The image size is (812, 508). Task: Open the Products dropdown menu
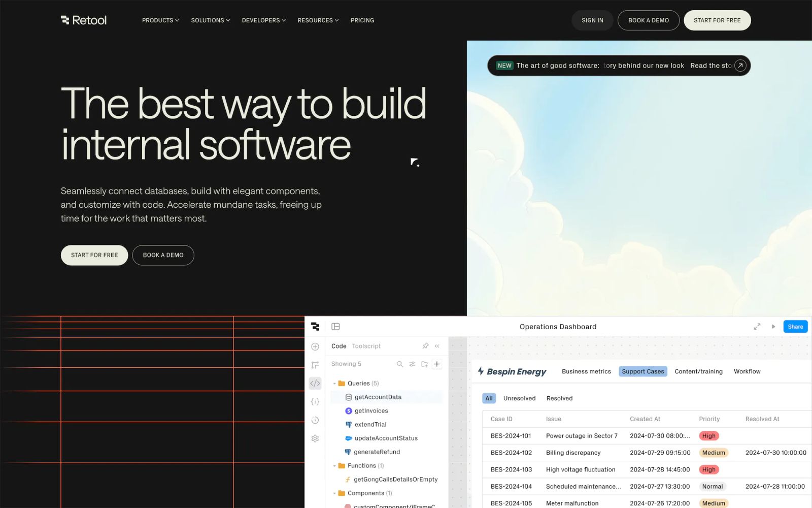160,20
